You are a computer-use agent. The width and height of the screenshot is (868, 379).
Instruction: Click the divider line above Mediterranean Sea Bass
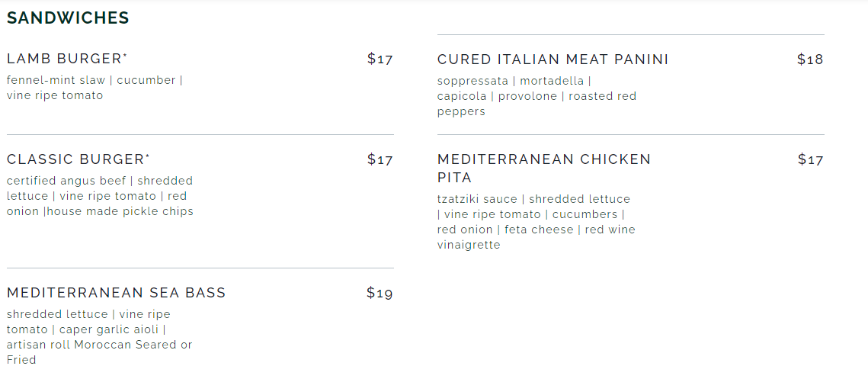(x=200, y=268)
